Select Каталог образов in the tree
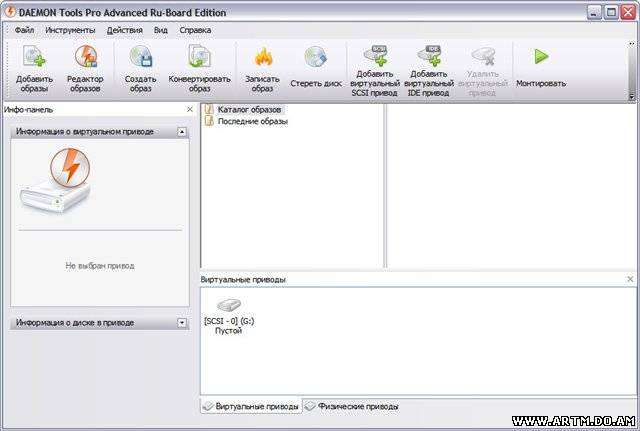Viewport: 640px width, 431px height. click(x=244, y=109)
